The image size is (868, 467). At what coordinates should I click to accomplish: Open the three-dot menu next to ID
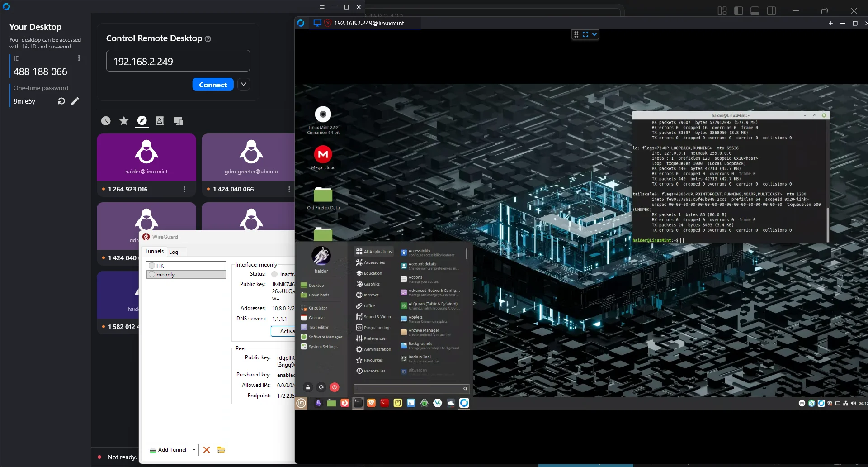pyautogui.click(x=79, y=58)
